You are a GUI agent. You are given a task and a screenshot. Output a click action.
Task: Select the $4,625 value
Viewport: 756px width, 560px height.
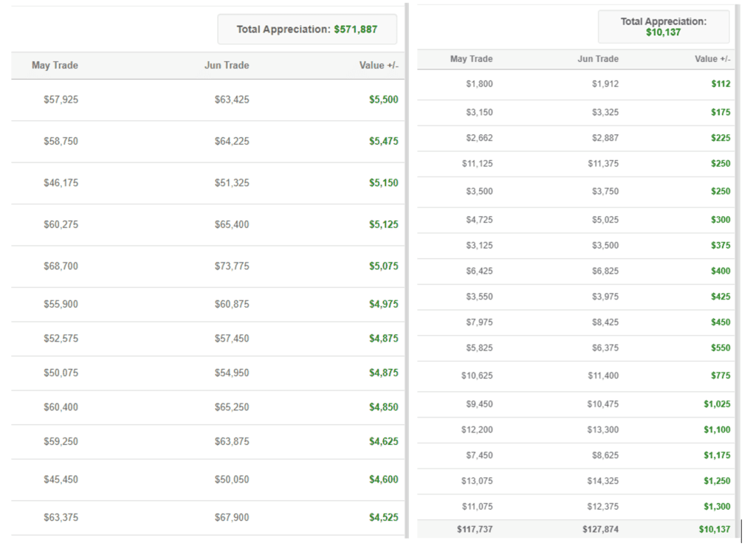[x=384, y=441]
